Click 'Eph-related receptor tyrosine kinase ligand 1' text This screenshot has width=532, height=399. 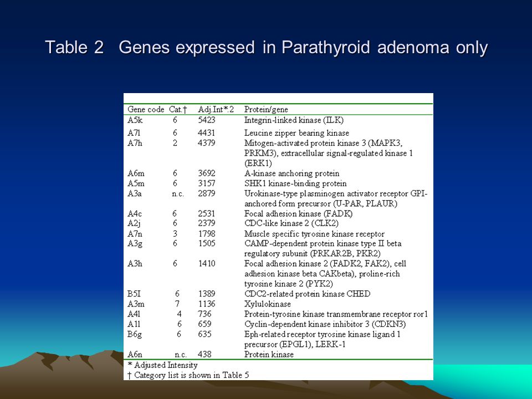[x=323, y=335]
